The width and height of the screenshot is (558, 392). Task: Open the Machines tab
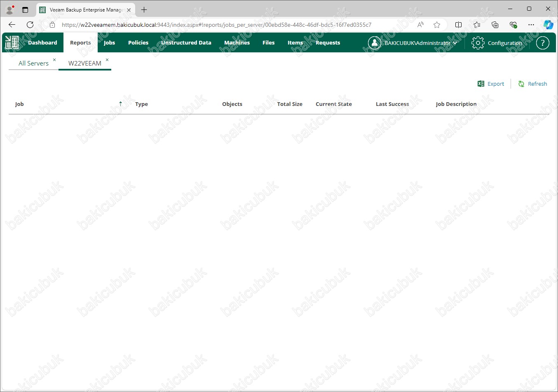point(237,42)
